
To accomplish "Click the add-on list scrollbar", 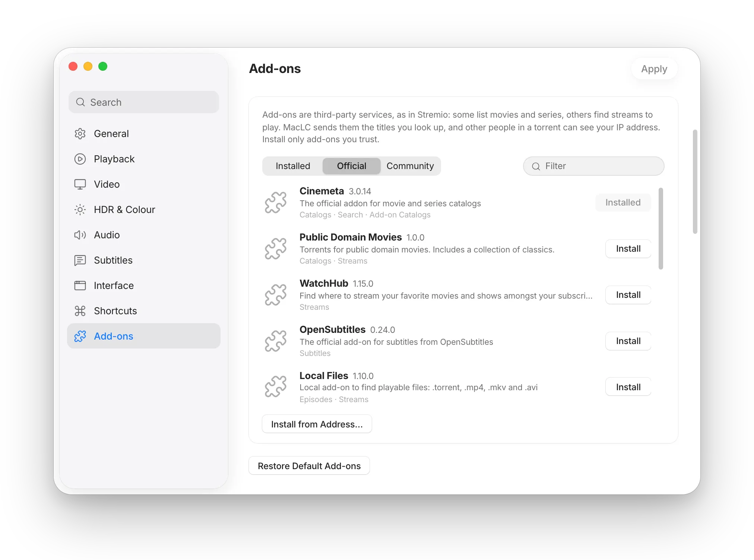I will (661, 229).
